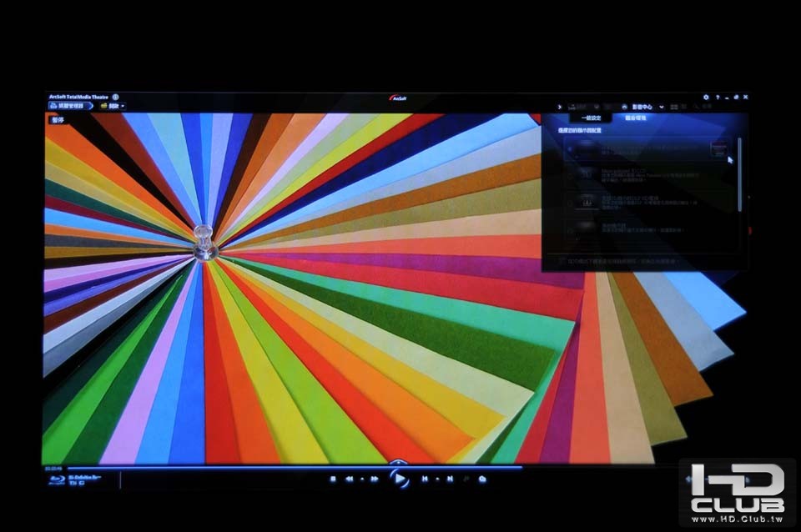801x532 pixels.
Task: Expand the 影音中心 dropdown chevron
Action: click(662, 108)
